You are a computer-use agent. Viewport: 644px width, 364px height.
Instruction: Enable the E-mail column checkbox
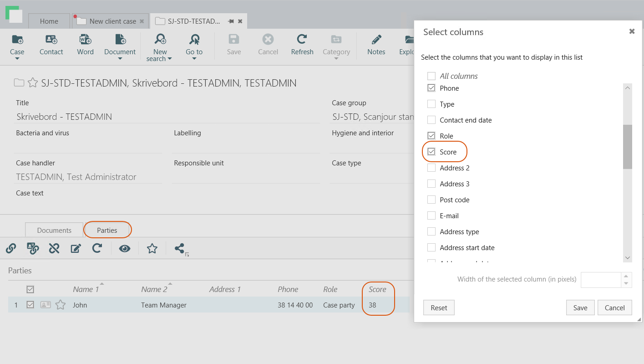click(431, 215)
